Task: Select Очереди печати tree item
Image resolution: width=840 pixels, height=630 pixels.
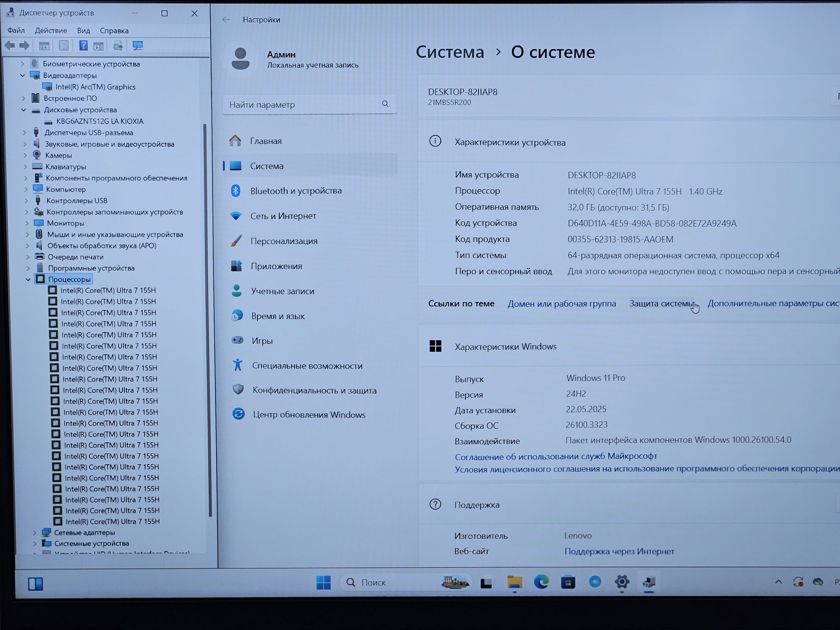Action: 76,257
